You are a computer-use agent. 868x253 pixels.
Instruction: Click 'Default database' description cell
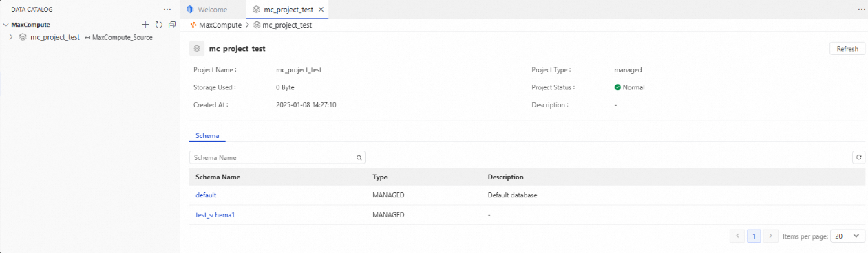pos(512,195)
